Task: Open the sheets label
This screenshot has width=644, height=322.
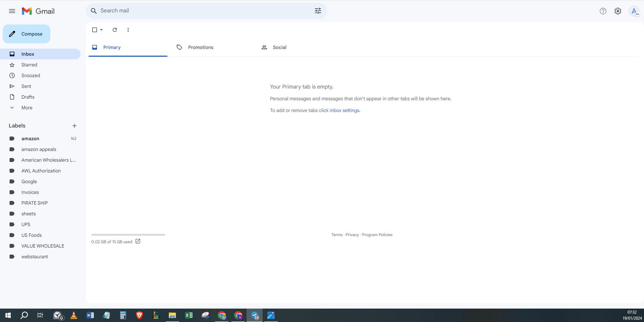Action: [40, 214]
